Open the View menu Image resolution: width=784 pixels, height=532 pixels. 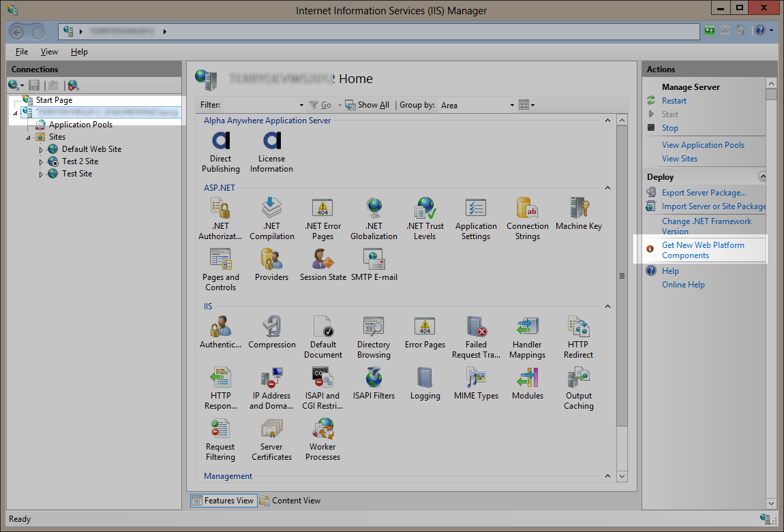pyautogui.click(x=49, y=52)
